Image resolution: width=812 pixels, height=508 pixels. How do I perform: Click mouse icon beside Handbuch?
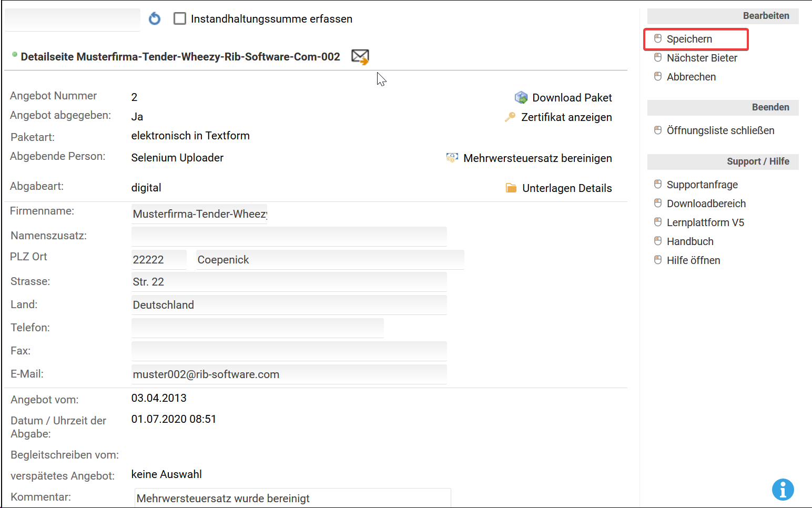click(658, 241)
